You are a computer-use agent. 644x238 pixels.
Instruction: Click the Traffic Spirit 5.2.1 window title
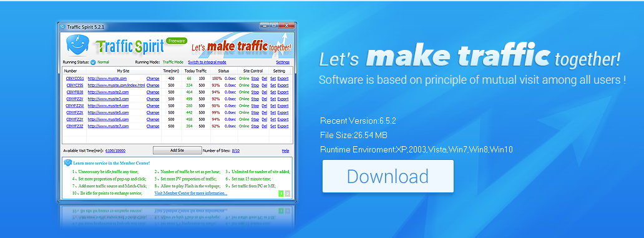(x=86, y=27)
